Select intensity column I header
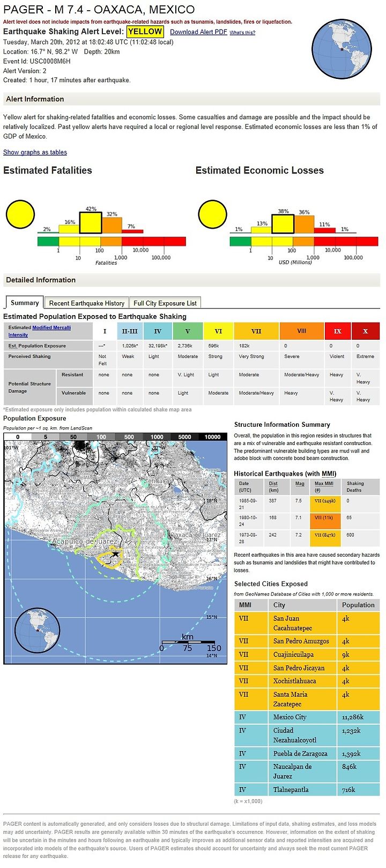The height and width of the screenshot is (868, 386). pos(105,331)
